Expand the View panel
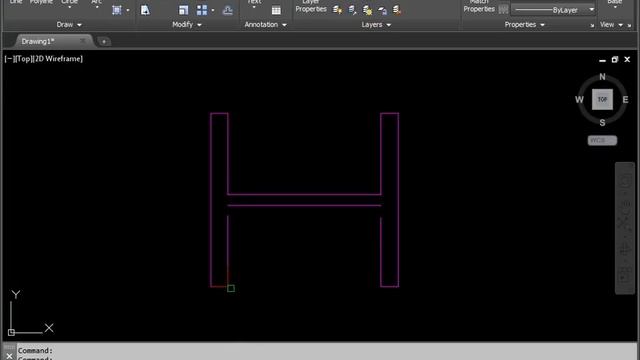 (x=611, y=25)
